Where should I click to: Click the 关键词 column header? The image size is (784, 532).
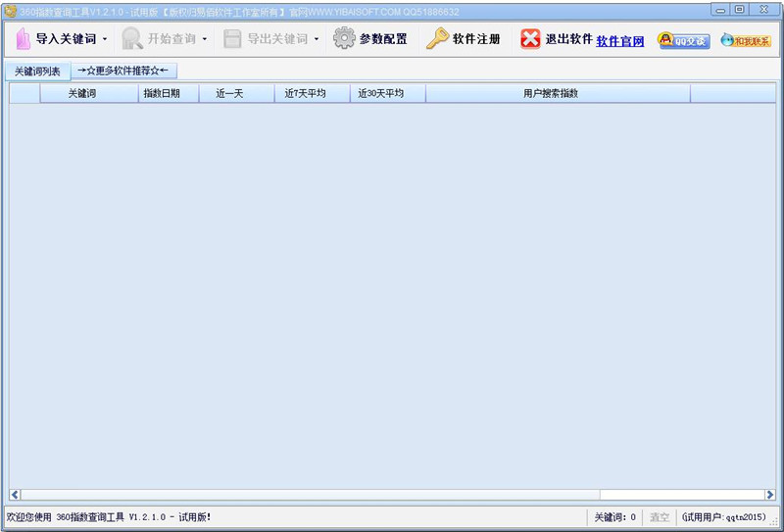[x=88, y=94]
